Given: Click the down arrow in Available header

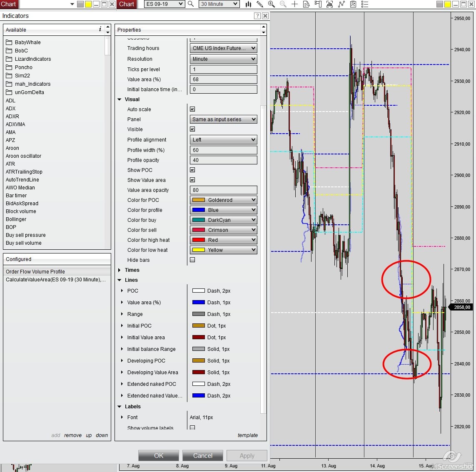Looking at the screenshot, I should 108,32.
